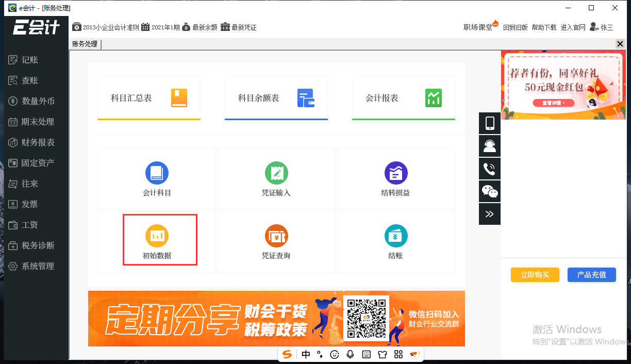Open the 初始数据 card
631x364 pixels.
pyautogui.click(x=160, y=240)
